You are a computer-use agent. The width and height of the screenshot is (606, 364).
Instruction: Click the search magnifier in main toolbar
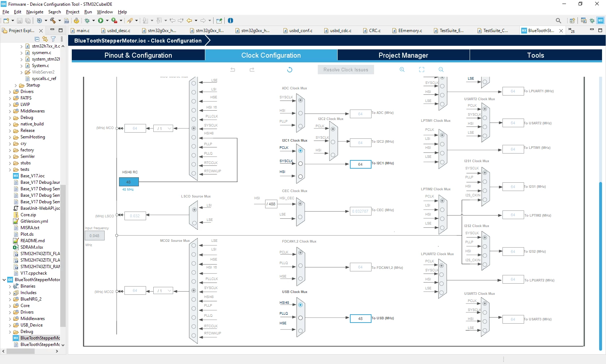tap(558, 21)
